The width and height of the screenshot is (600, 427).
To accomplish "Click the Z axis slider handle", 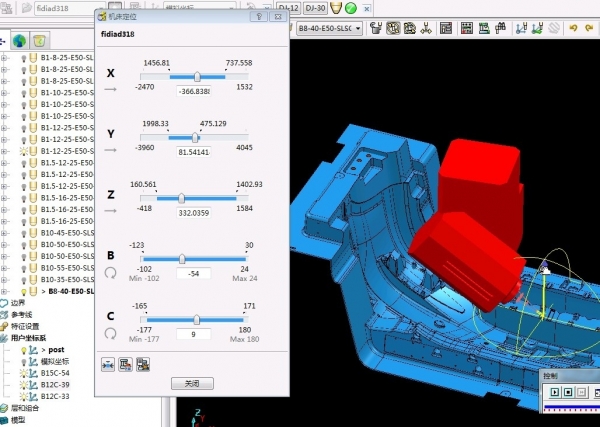I will [x=181, y=198].
